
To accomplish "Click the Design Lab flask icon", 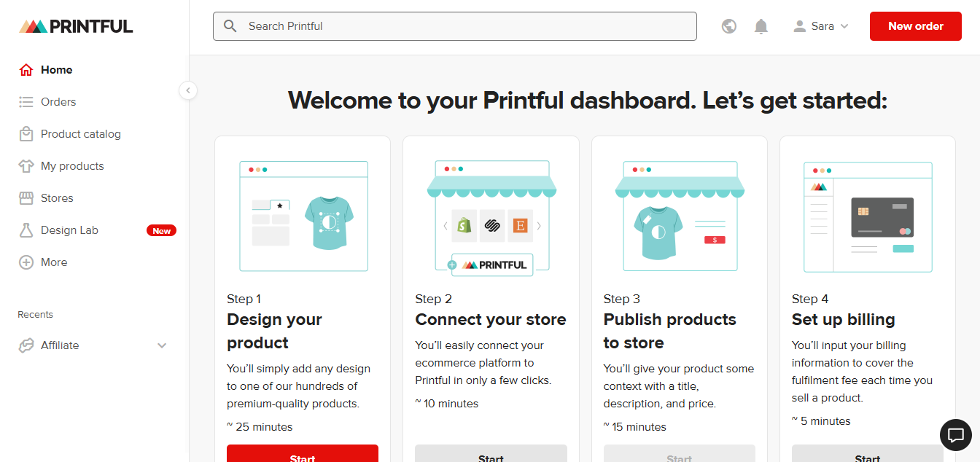I will tap(26, 230).
